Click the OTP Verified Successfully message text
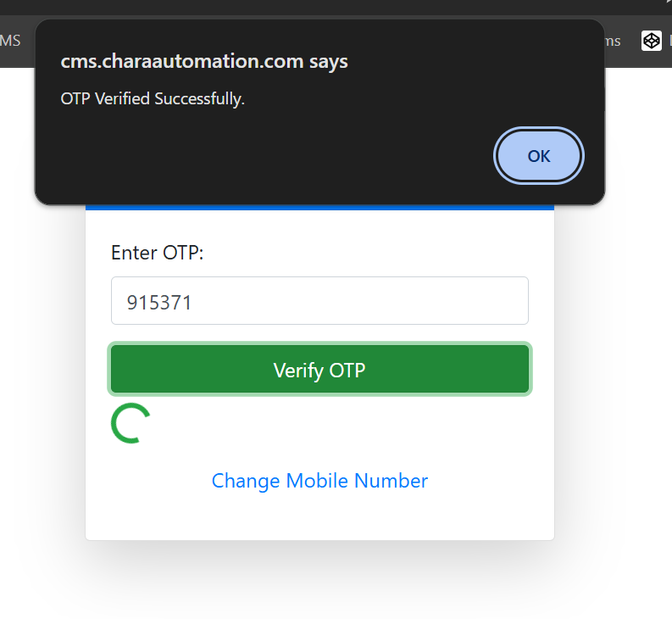Image resolution: width=672 pixels, height=619 pixels. point(153,99)
